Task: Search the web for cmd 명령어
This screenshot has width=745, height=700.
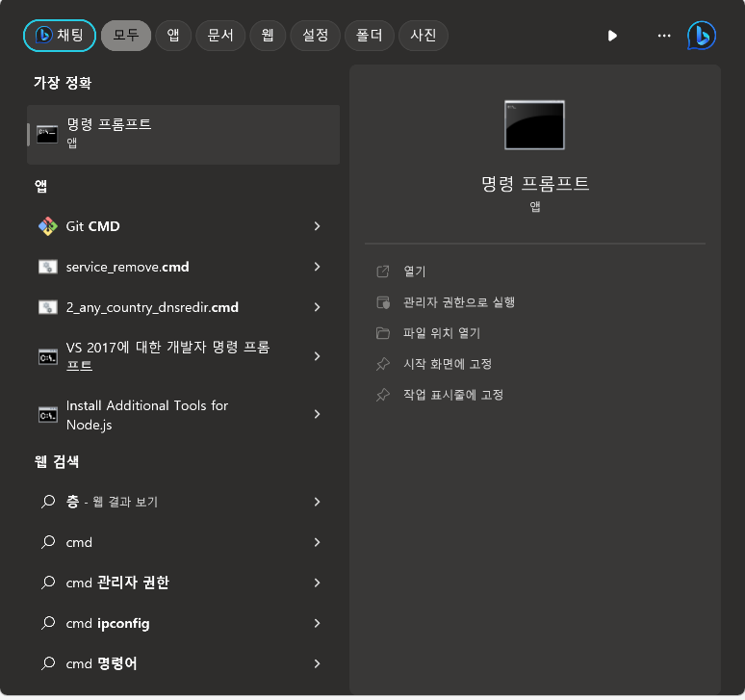Action: click(184, 663)
